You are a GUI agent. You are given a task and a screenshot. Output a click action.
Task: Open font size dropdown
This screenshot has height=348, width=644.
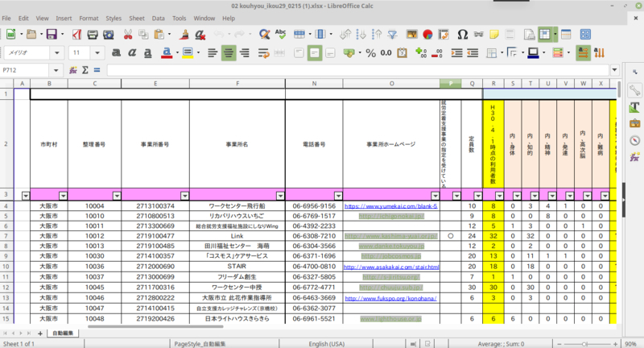coord(97,53)
